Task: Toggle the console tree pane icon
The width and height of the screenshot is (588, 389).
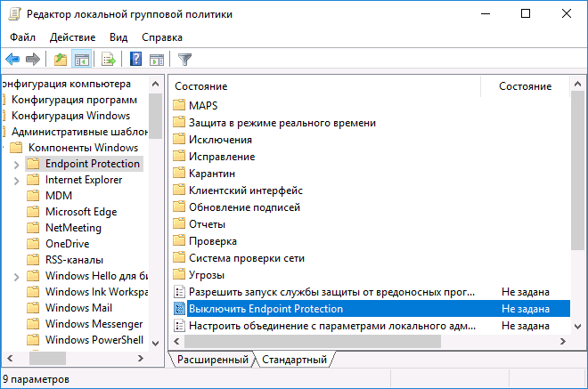Action: point(81,60)
